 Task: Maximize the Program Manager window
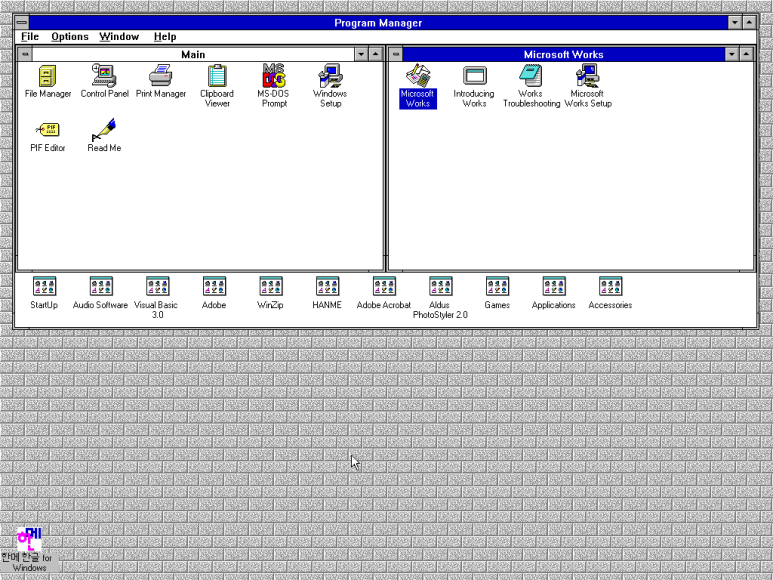click(x=749, y=23)
